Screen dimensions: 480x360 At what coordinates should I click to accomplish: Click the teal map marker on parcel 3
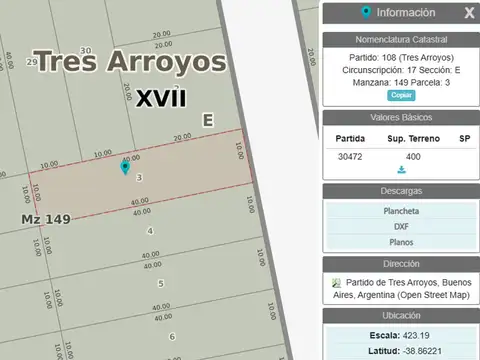[125, 168]
